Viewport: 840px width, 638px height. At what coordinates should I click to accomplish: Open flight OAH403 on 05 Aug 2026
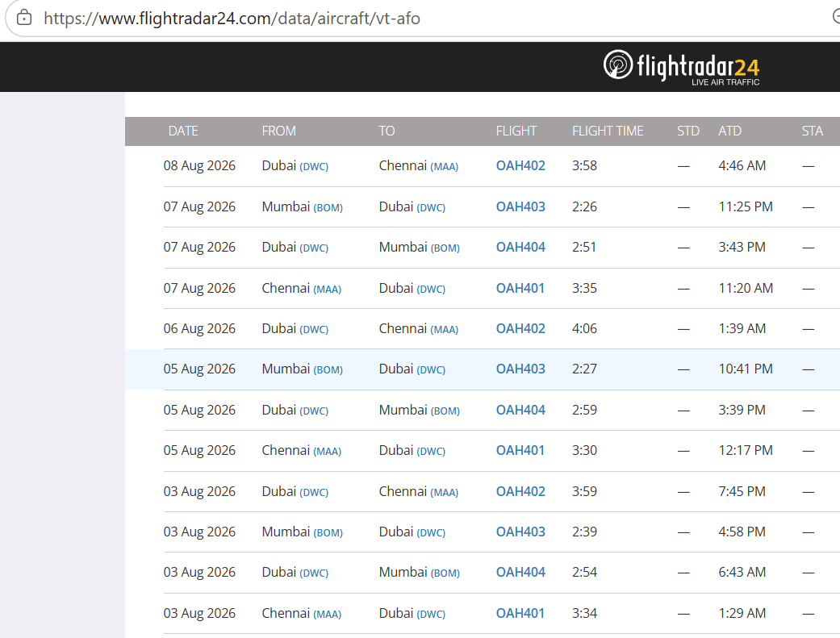(520, 369)
